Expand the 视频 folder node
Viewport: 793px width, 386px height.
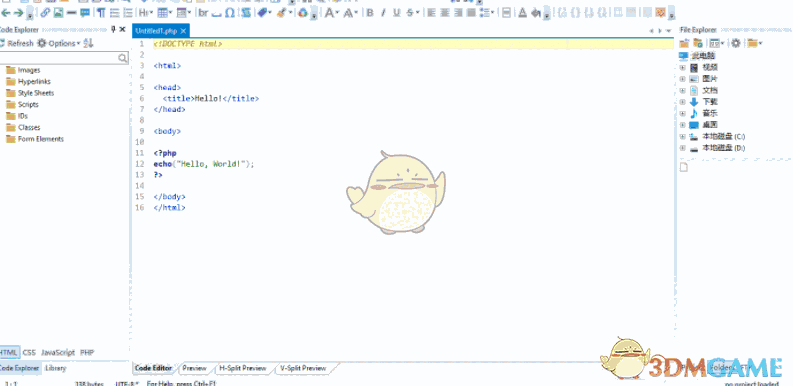click(x=682, y=67)
